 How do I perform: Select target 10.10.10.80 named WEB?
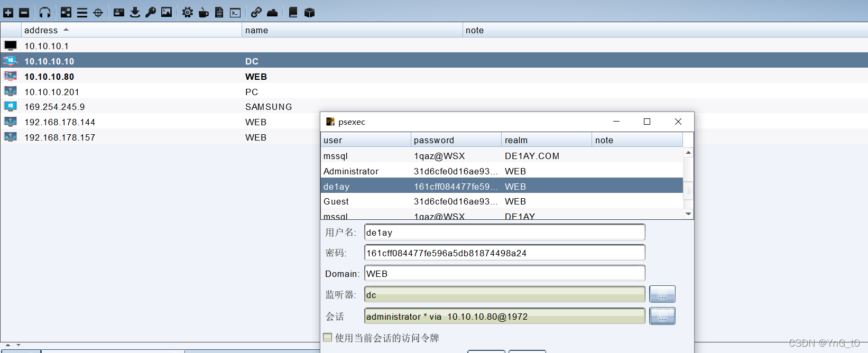coord(433,76)
